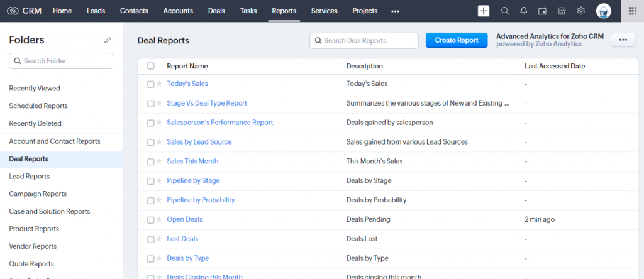Open the more options ellipsis button
The height and width of the screenshot is (279, 644).
pos(623,40)
